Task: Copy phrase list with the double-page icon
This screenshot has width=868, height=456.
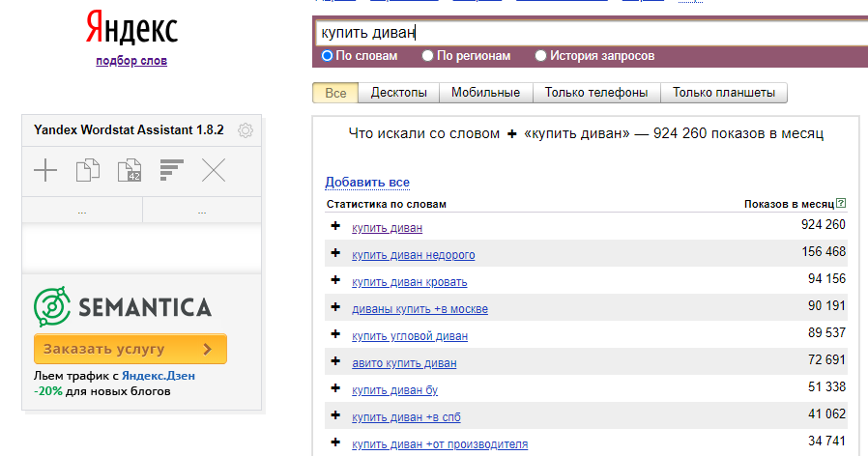Action: pos(88,171)
